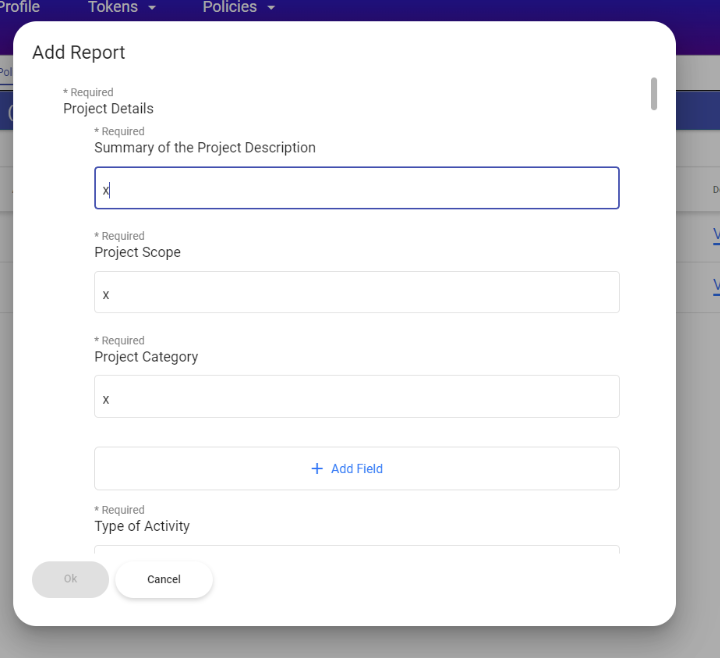Click the Project Details section heading
Image resolution: width=720 pixels, height=658 pixels.
point(108,109)
